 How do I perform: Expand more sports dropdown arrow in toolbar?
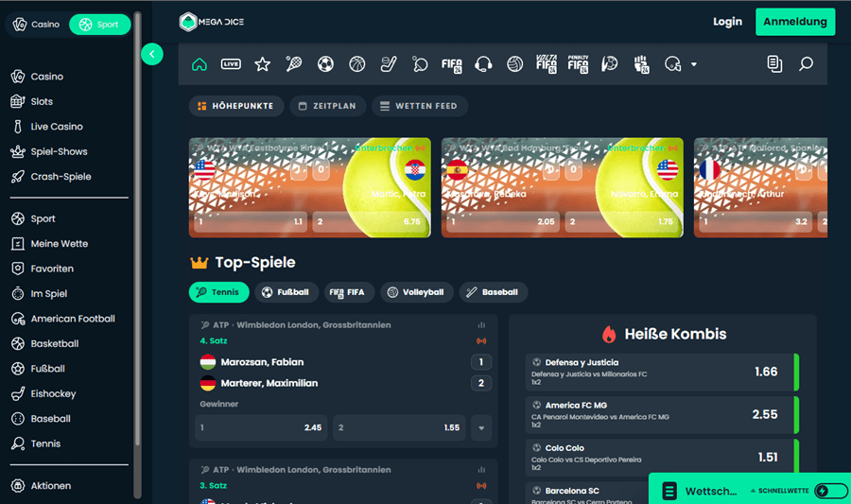coord(694,65)
